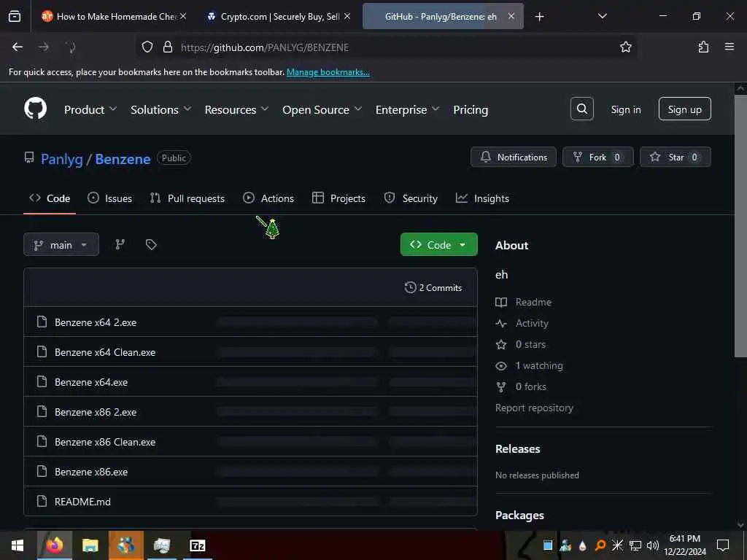Open the green Code dropdown
Image resolution: width=747 pixels, height=560 pixels.
438,244
